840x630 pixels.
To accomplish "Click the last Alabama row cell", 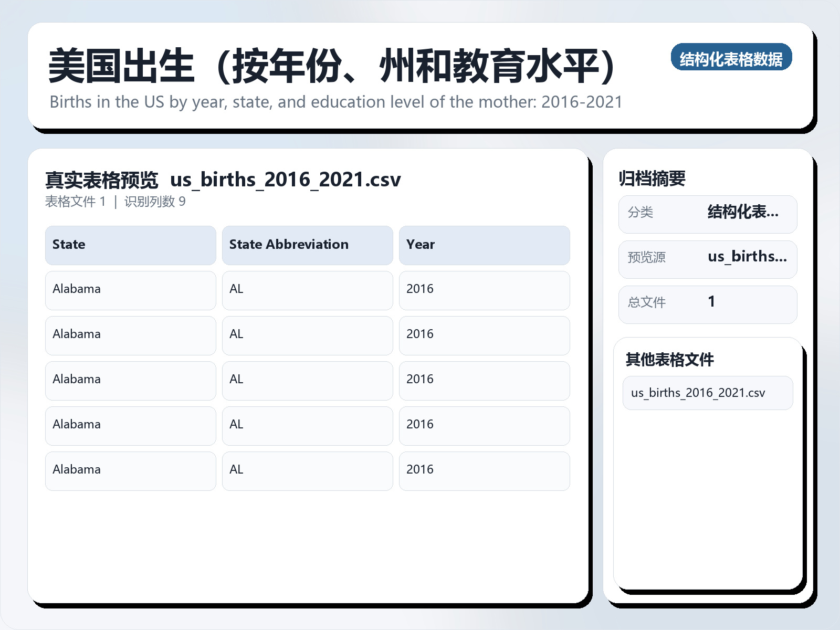I will 130,470.
